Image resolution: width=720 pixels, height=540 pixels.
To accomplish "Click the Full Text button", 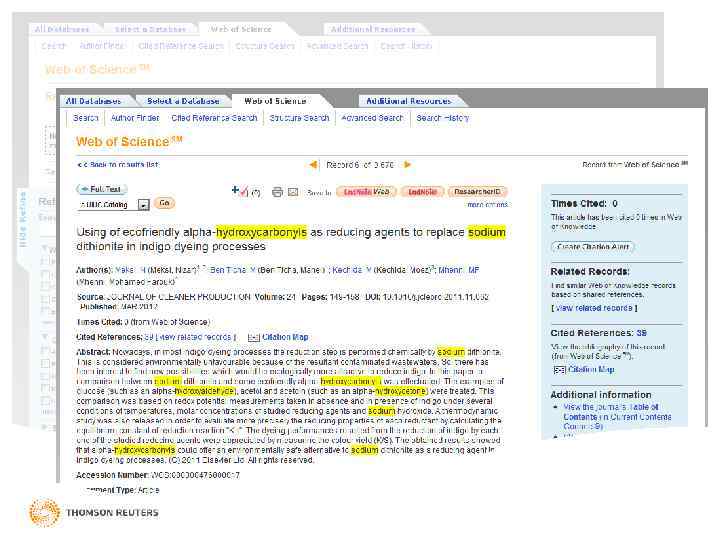I will click(101, 189).
